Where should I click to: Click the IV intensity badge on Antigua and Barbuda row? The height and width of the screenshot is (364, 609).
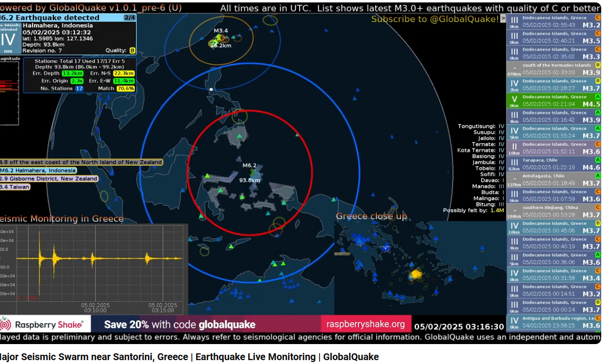pos(514,322)
